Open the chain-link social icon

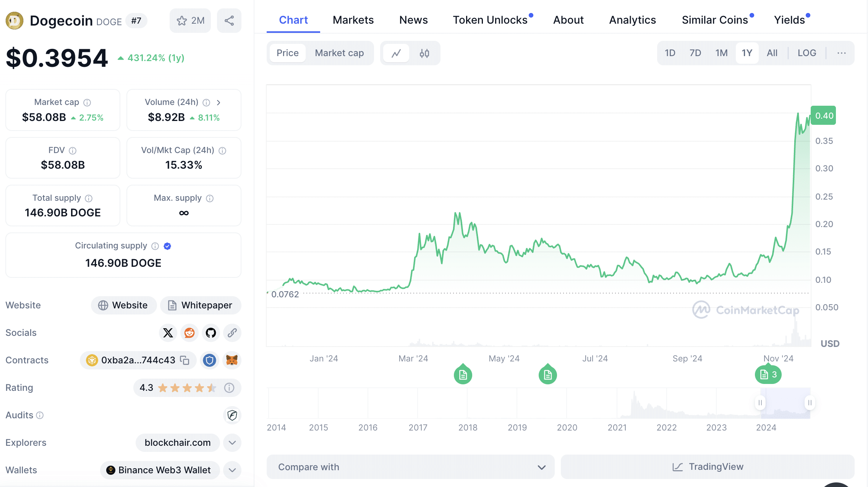[232, 333]
